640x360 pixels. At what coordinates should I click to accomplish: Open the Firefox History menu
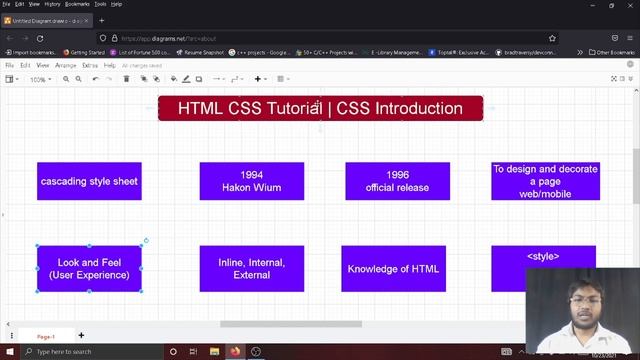tap(52, 4)
